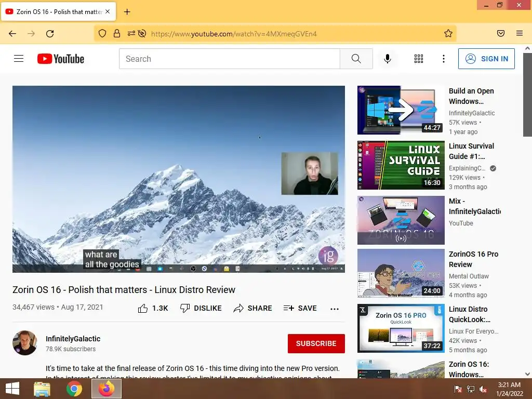Open network icon in system tray
This screenshot has height=399, width=532.
471,389
